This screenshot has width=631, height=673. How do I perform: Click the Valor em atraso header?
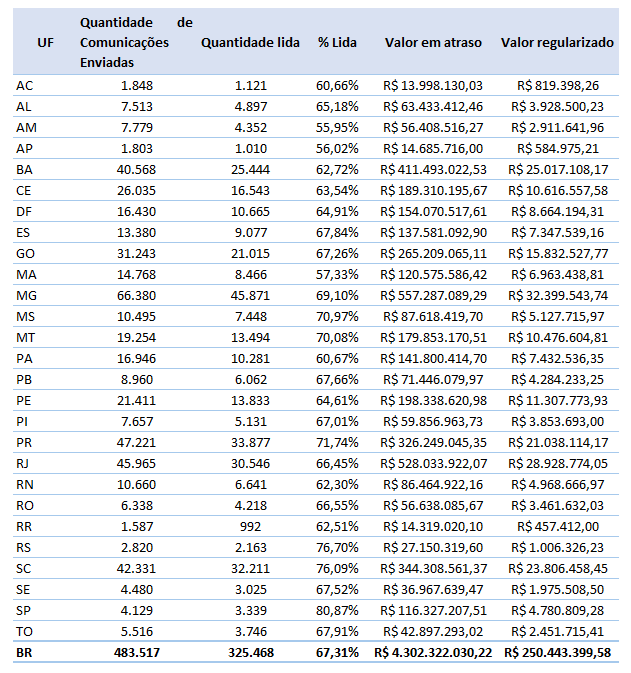432,42
